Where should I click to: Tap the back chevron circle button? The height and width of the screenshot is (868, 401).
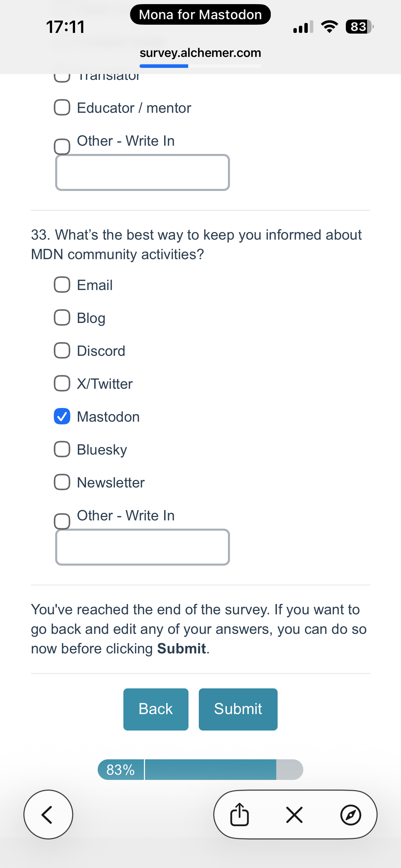pos(48,815)
